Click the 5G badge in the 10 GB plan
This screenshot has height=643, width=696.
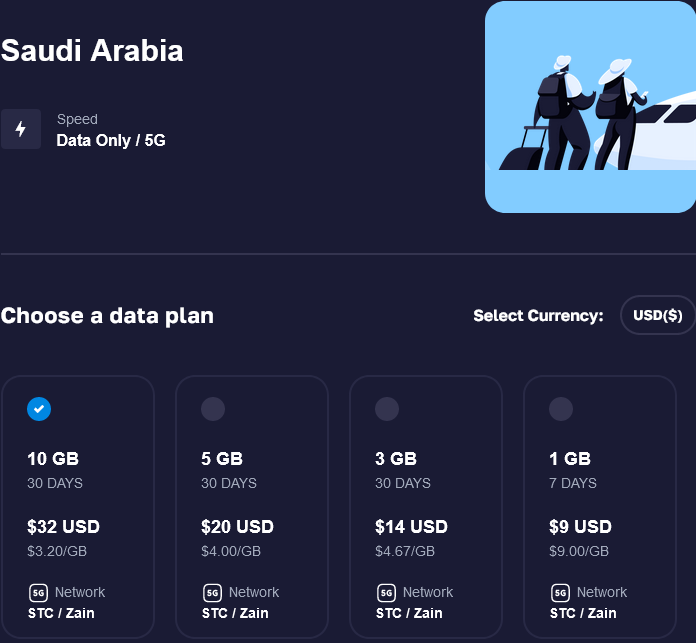38,593
